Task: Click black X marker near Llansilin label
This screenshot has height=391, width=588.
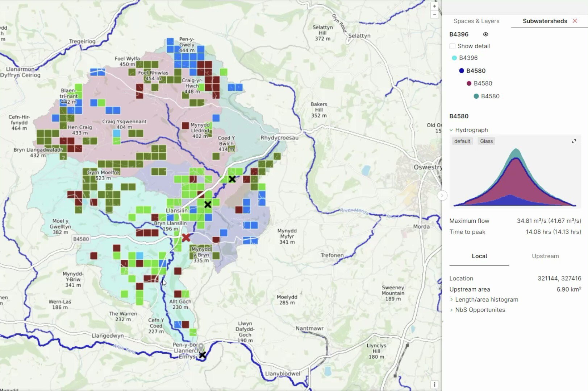Action: pos(208,205)
